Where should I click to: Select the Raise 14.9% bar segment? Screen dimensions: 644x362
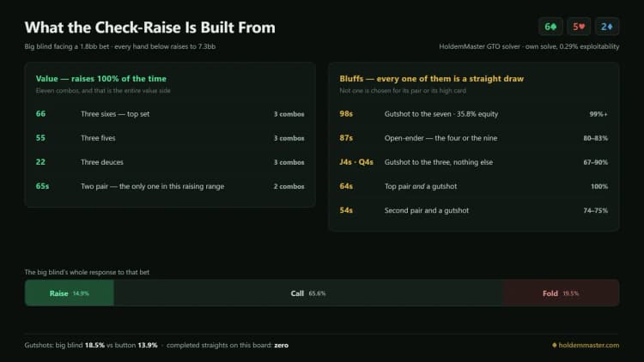pos(70,293)
